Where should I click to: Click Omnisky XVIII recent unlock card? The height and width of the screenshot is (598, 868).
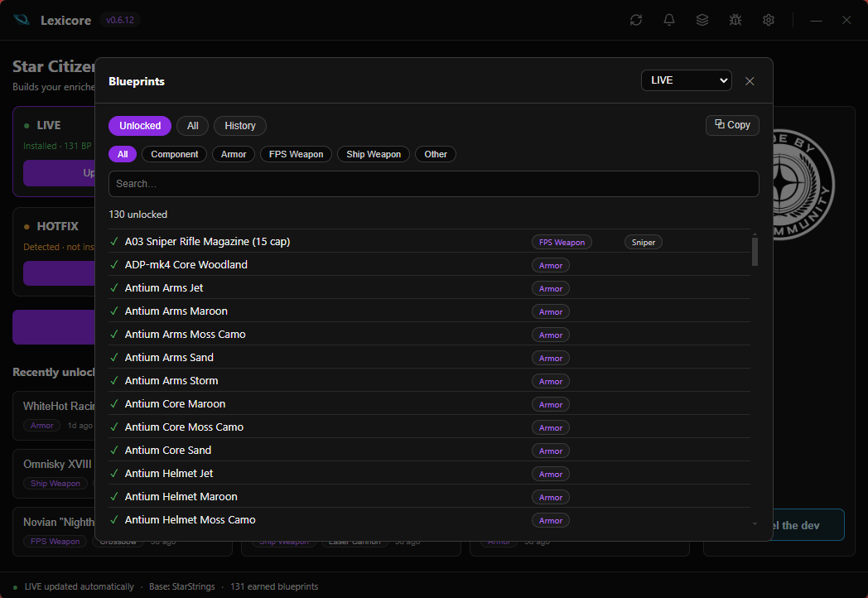pos(55,474)
